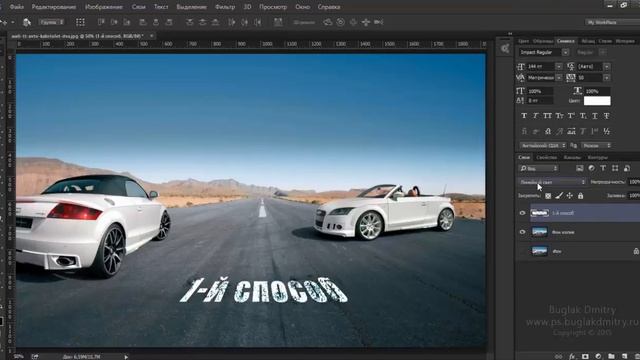640x360 pixels.
Task: Open the Изображение menu
Action: [104, 7]
